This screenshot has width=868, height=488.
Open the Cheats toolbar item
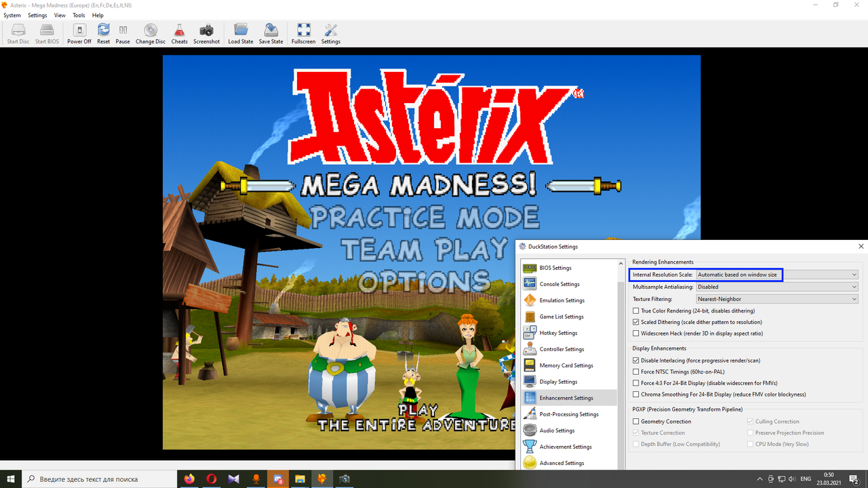click(179, 33)
